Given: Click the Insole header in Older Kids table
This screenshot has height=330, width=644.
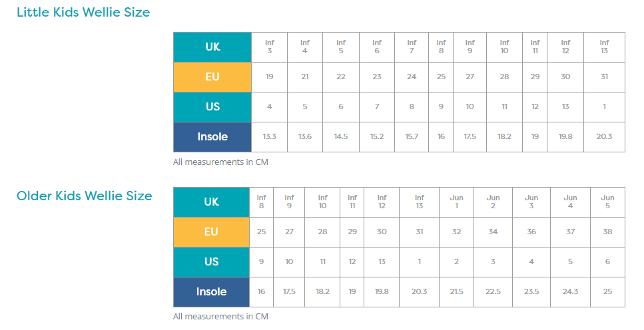Looking at the screenshot, I should tap(212, 291).
